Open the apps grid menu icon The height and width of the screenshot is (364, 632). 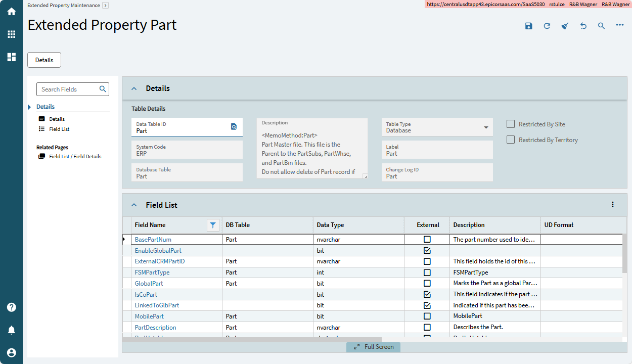[x=11, y=34]
